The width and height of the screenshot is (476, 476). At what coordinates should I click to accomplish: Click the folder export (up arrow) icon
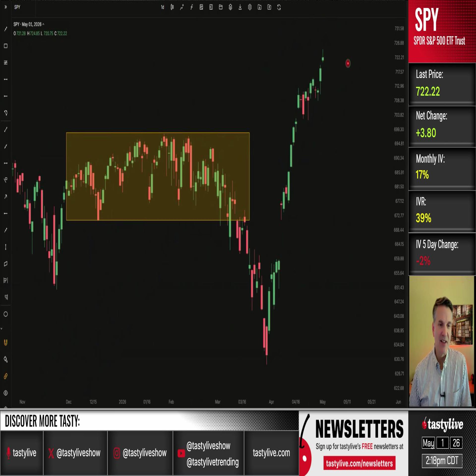pyautogui.click(x=269, y=7)
